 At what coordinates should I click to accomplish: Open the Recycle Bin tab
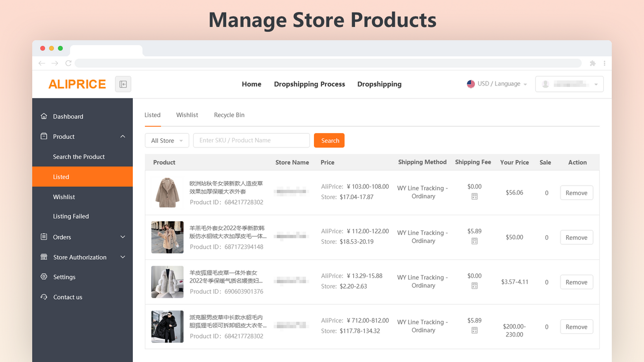click(229, 115)
